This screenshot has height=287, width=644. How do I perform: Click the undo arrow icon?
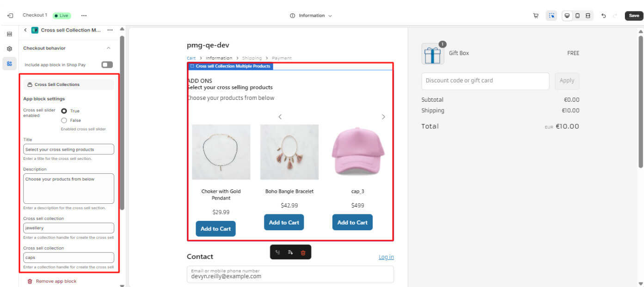603,16
